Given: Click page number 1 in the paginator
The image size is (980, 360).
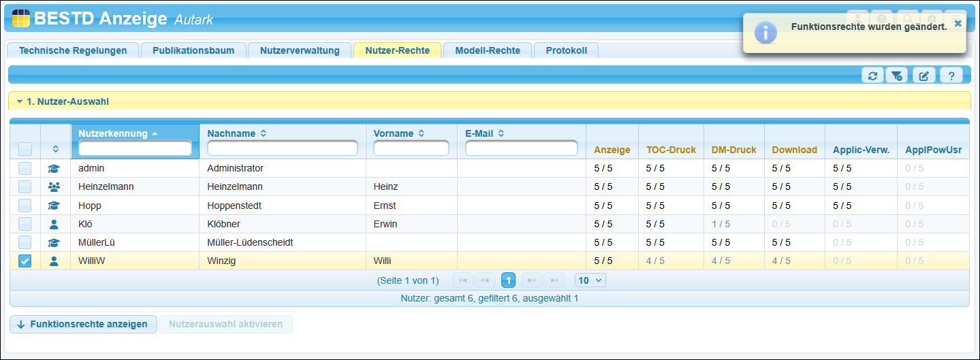Looking at the screenshot, I should 508,280.
